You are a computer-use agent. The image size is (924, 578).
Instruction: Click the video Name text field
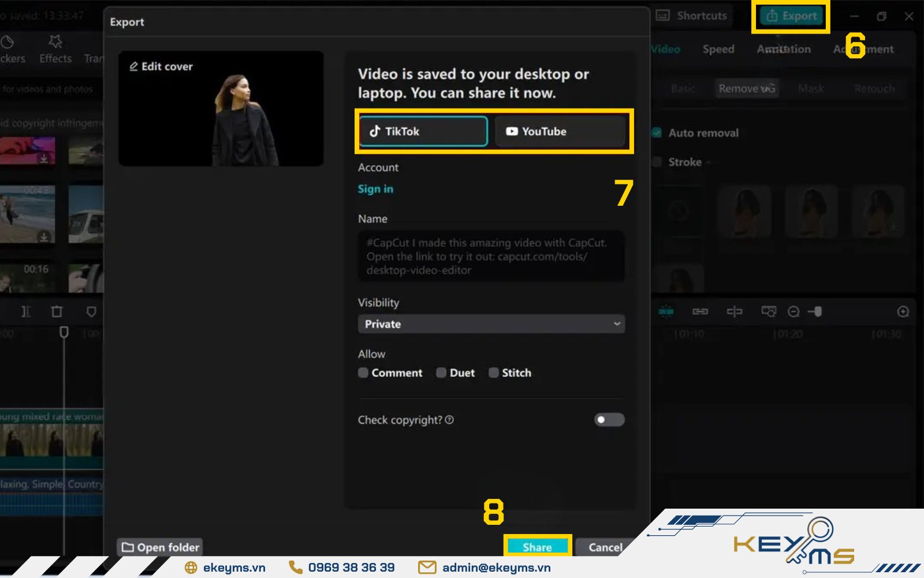[491, 257]
